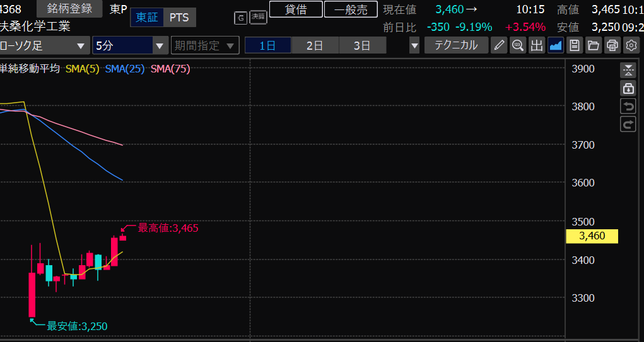Click the 最安値:3,250 annotation

point(77,326)
